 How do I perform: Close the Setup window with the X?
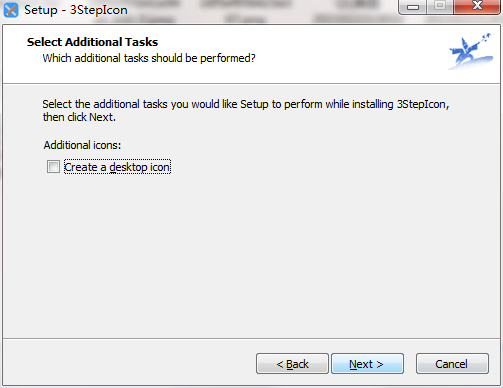[x=477, y=7]
